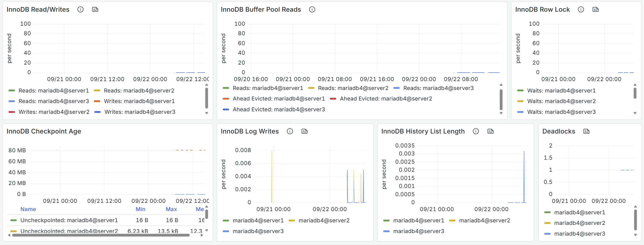Open info icon for InnoDB Log Writes
The height and width of the screenshot is (245, 644).
pyautogui.click(x=290, y=131)
